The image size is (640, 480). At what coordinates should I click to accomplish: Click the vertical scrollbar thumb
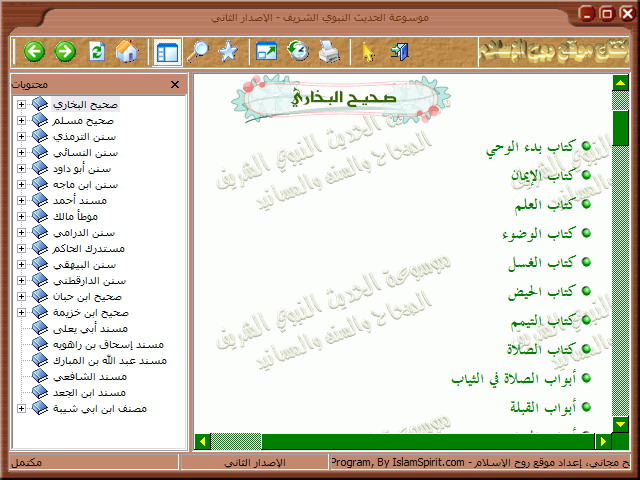point(620,128)
